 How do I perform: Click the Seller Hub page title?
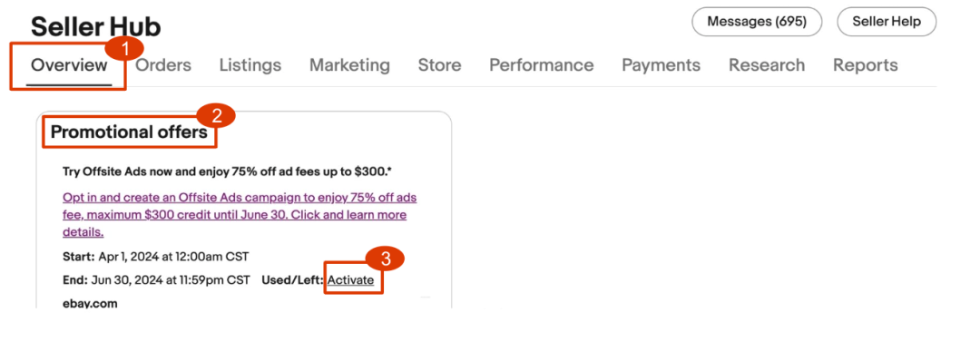(x=95, y=27)
